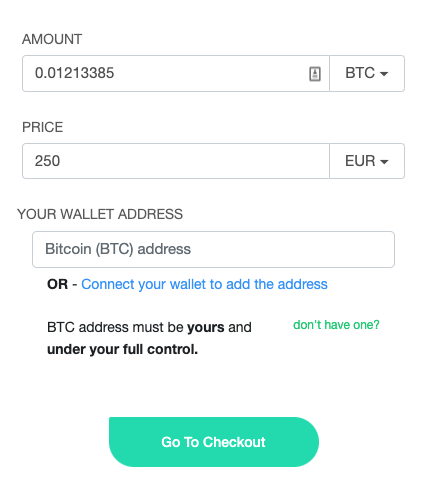
Task: Focus the price field showing 250
Action: pos(176,161)
